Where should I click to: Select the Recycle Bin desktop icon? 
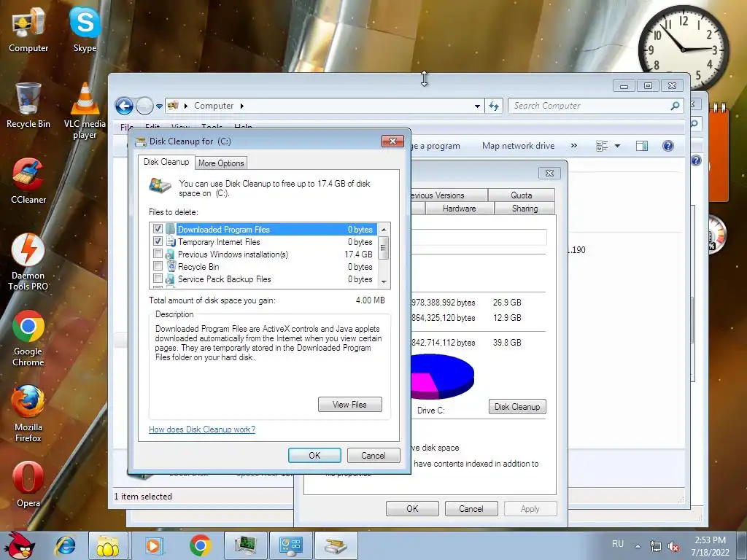28,106
